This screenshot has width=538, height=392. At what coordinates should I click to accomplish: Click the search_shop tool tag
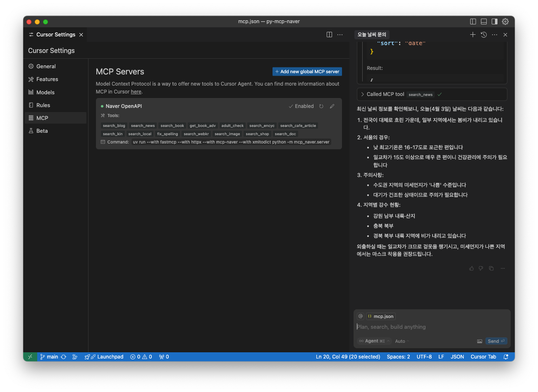click(x=257, y=134)
